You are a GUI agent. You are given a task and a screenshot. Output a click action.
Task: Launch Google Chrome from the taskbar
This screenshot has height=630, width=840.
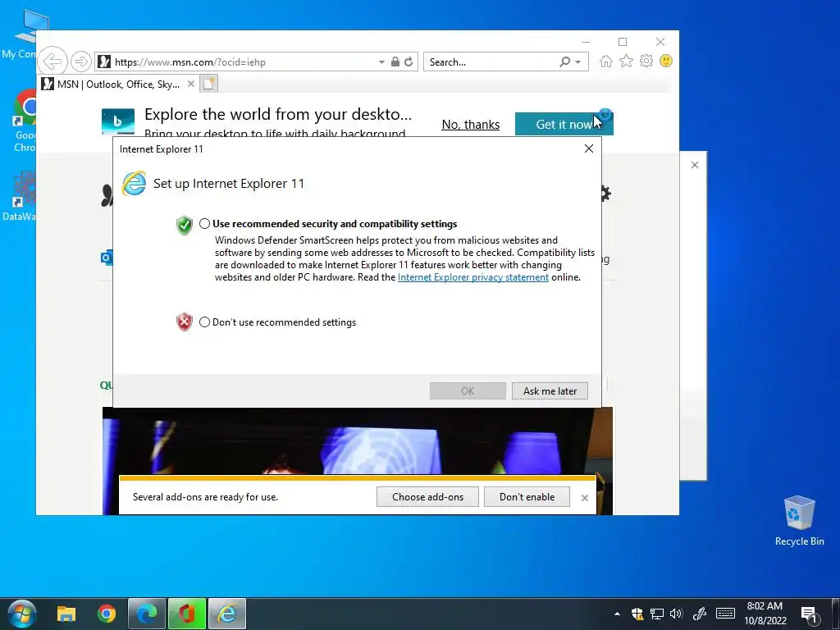click(107, 614)
